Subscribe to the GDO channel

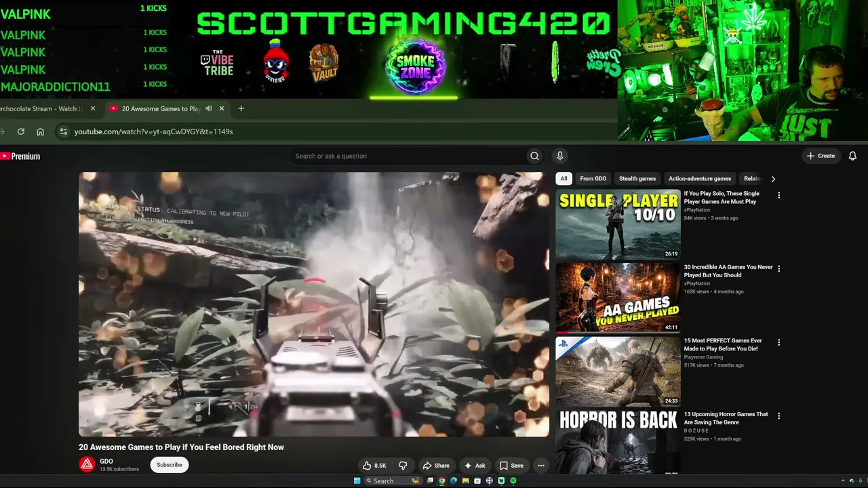click(x=169, y=465)
